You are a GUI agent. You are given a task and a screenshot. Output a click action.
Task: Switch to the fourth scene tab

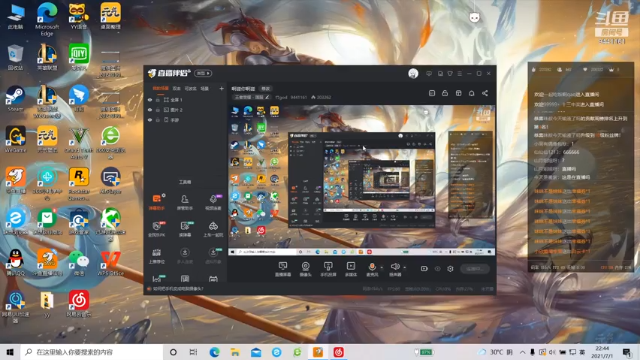(204, 89)
